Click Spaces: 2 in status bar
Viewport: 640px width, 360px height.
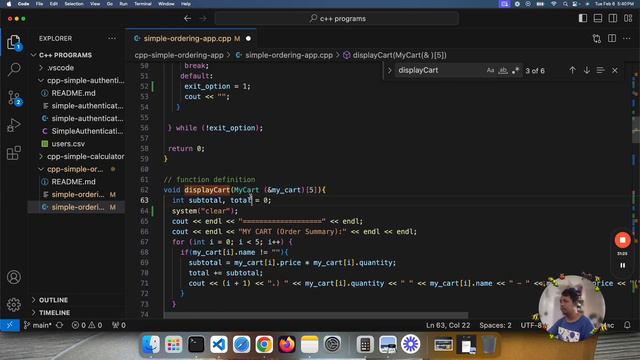(x=495, y=325)
